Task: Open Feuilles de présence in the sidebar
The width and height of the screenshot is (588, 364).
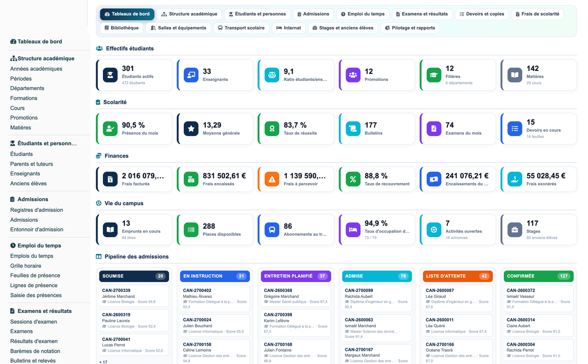Action: [35, 276]
